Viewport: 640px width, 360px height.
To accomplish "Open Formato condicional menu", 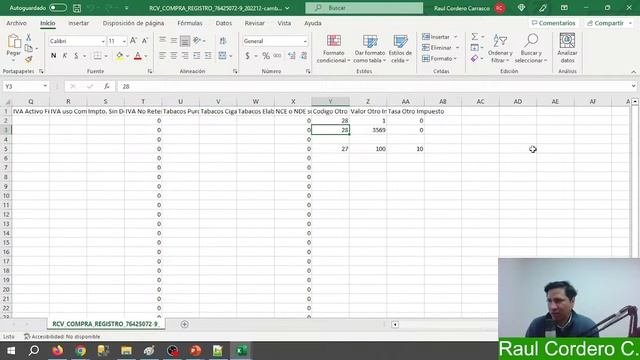I will coord(333,49).
